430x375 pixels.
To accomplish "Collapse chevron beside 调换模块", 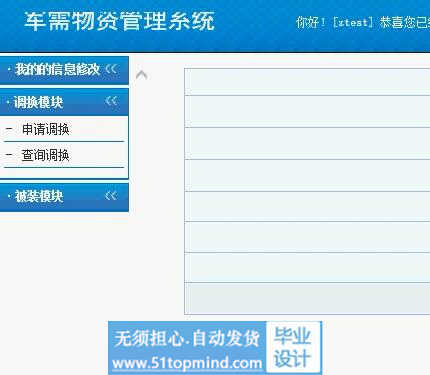I will point(111,100).
